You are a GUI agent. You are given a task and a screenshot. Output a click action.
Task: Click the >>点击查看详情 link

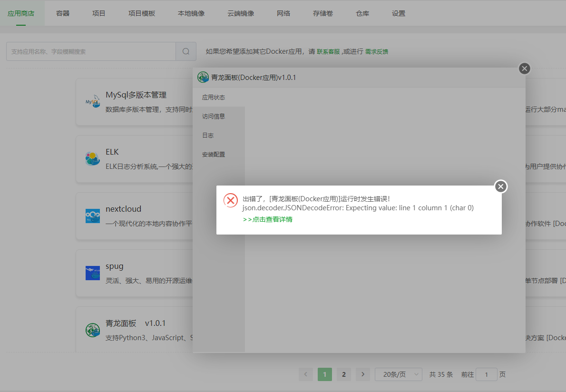(267, 219)
